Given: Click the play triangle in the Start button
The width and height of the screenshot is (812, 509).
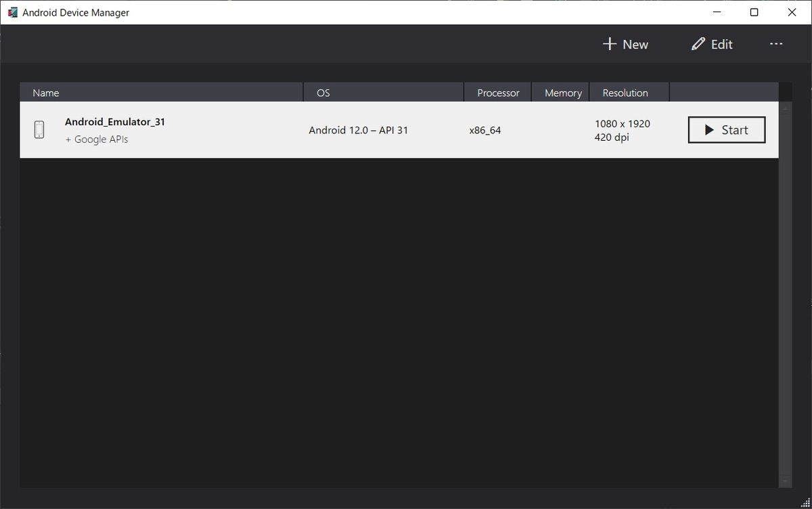Looking at the screenshot, I should (x=708, y=129).
